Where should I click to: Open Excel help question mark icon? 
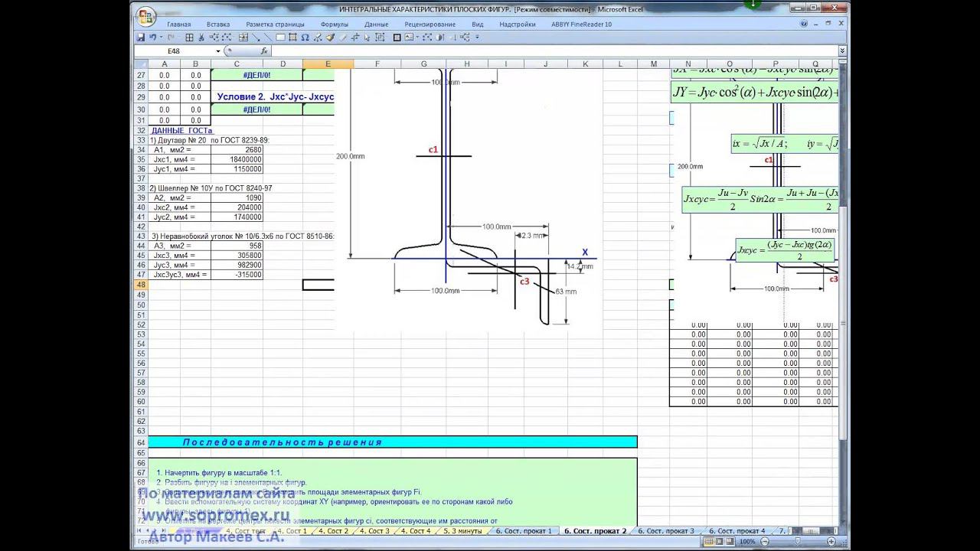[804, 24]
